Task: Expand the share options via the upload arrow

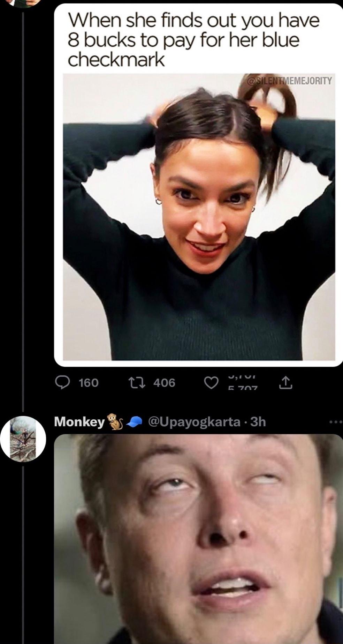Action: pyautogui.click(x=286, y=383)
